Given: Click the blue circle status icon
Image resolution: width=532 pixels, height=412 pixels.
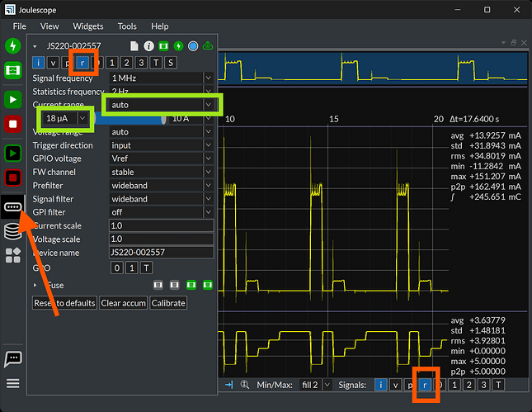Looking at the screenshot, I should 193,46.
